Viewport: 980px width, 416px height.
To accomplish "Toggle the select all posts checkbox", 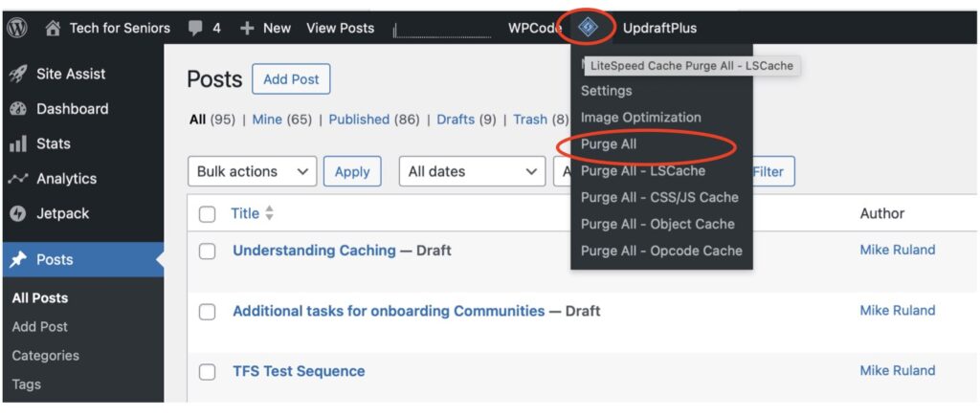I will (x=207, y=214).
